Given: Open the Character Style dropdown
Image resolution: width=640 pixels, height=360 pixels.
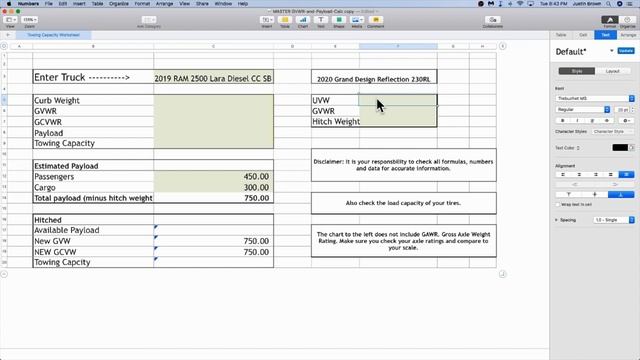Looking at the screenshot, I should tap(613, 131).
